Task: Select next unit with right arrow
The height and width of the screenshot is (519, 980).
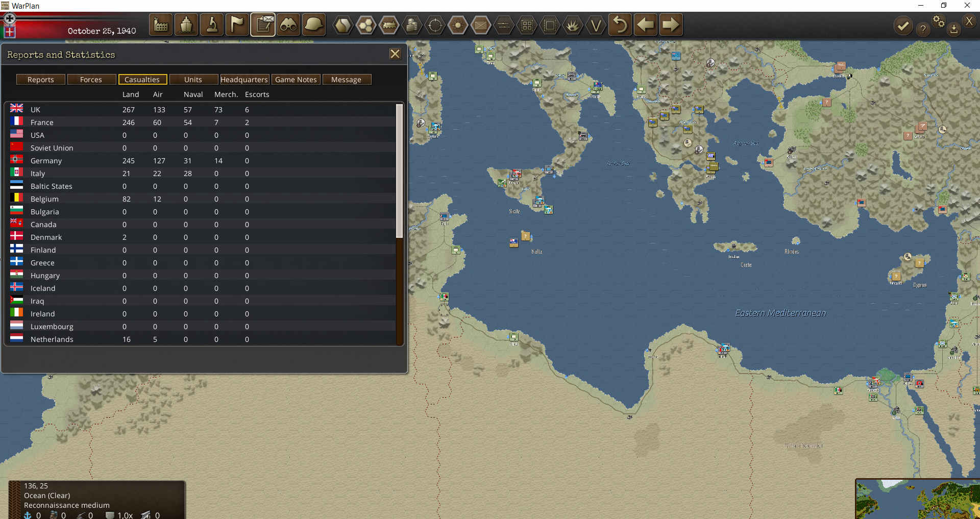Action: coord(671,24)
